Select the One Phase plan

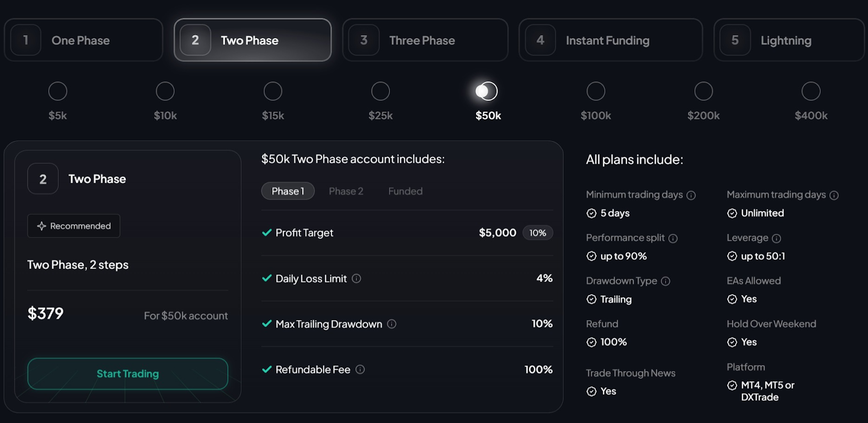click(x=84, y=40)
